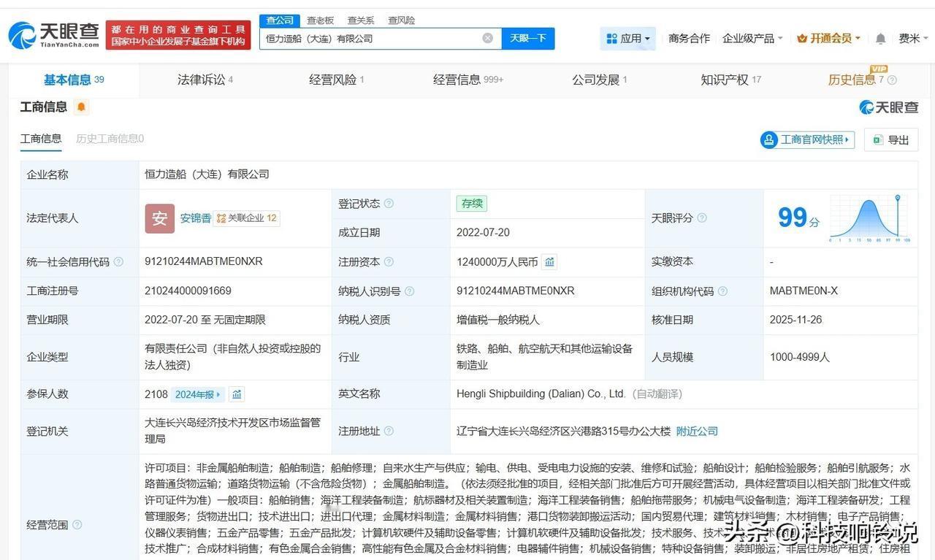This screenshot has width=935, height=560.
Task: Click the 参保人数 value 2108
Action: (156, 394)
